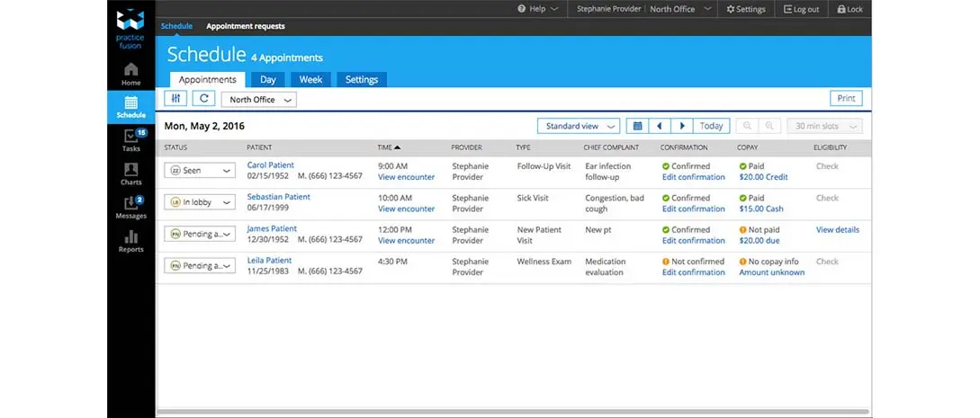Click the $20.00 due copay link

point(760,241)
